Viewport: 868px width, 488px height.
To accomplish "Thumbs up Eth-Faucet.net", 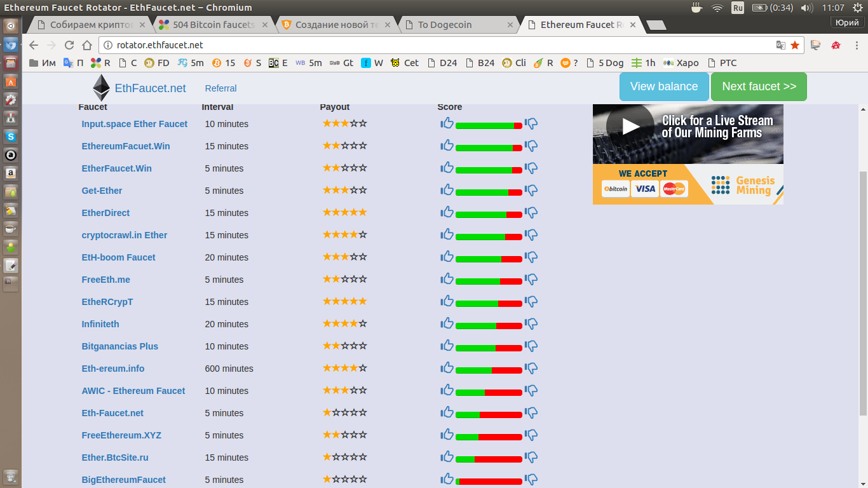I will tap(447, 412).
